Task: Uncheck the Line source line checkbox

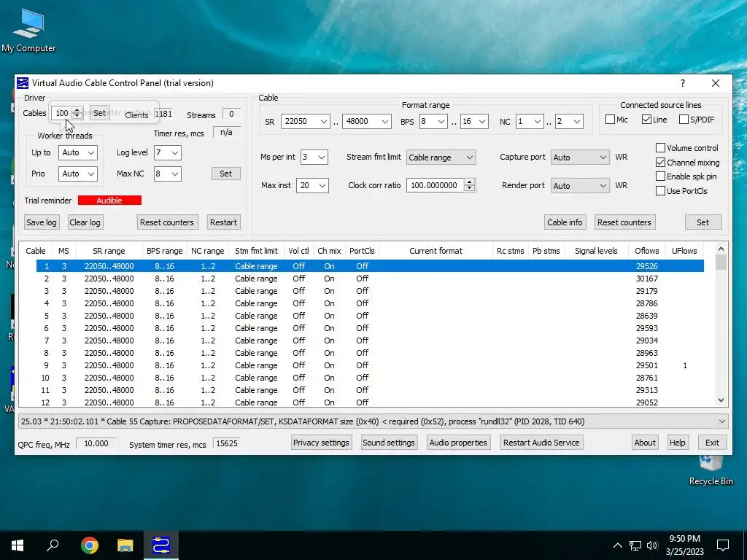Action: (646, 120)
